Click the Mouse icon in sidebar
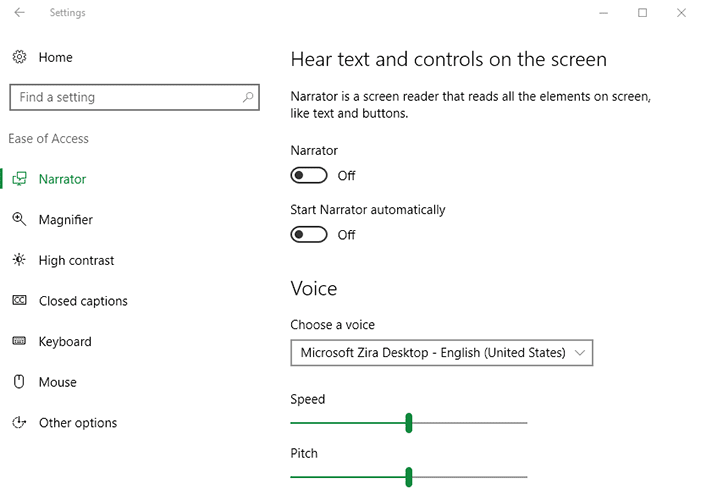Image resolution: width=701 pixels, height=500 pixels. click(x=19, y=382)
